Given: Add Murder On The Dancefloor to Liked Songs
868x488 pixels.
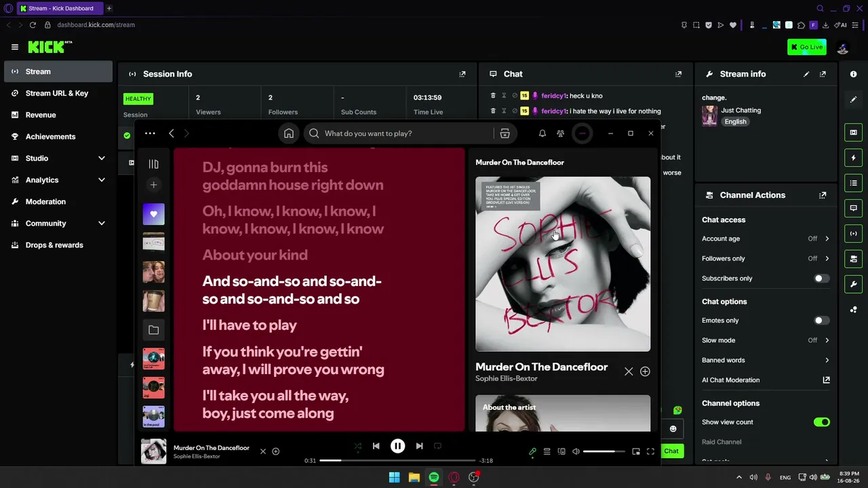Looking at the screenshot, I should 645,371.
